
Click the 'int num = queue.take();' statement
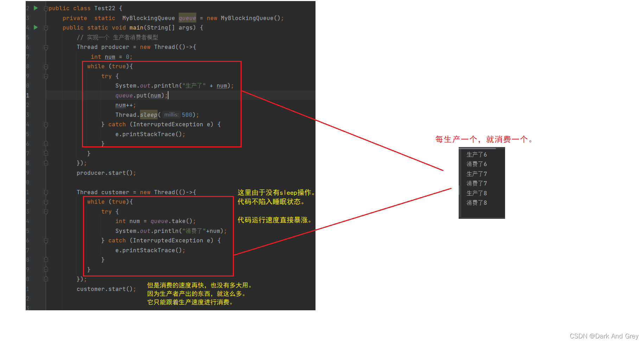click(x=155, y=221)
